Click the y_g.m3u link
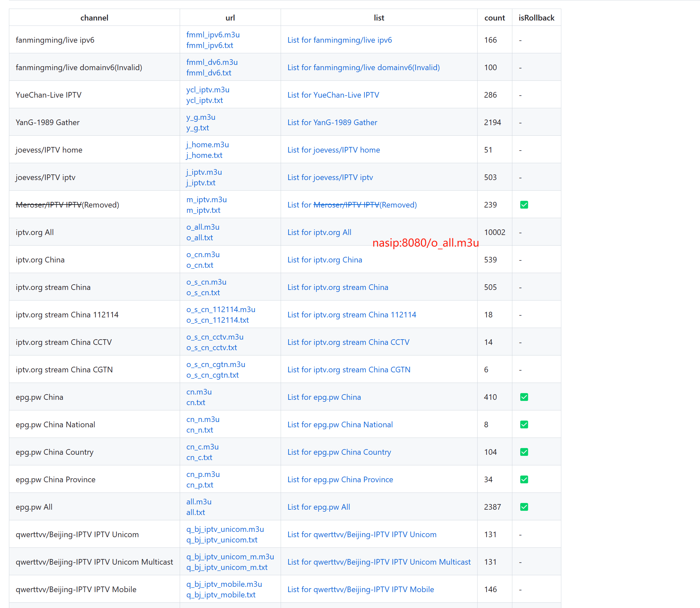Screen dimensions: 700x608 201,117
